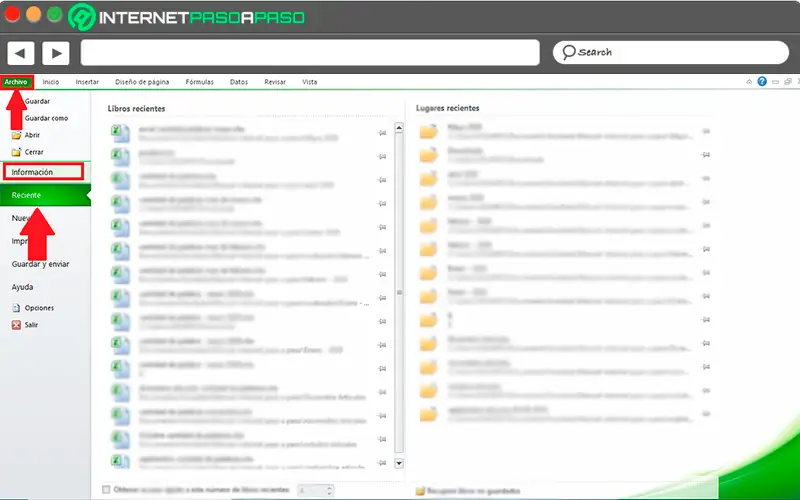Click Recuperar libros no guardados
Screen dimensions: 800x500
pyautogui.click(x=473, y=491)
